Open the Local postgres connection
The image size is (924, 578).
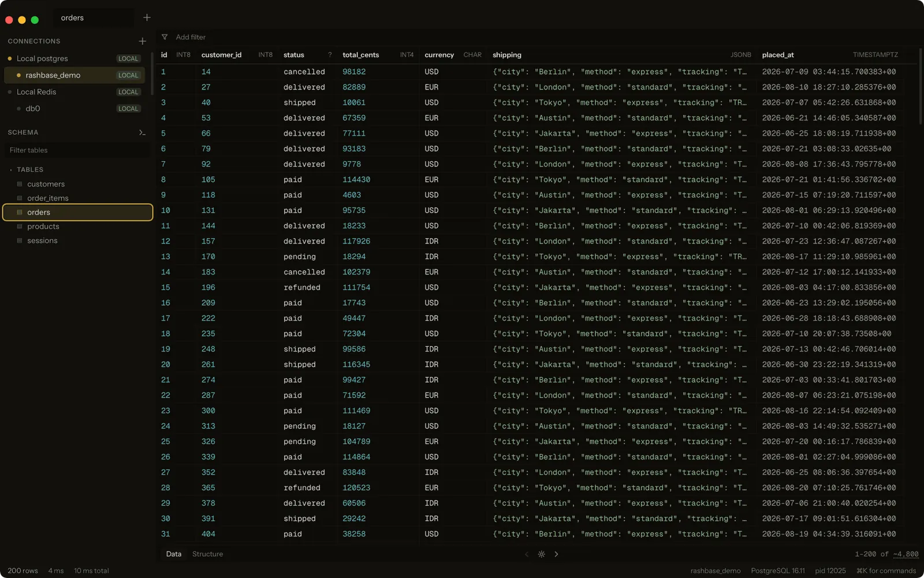[75, 58]
